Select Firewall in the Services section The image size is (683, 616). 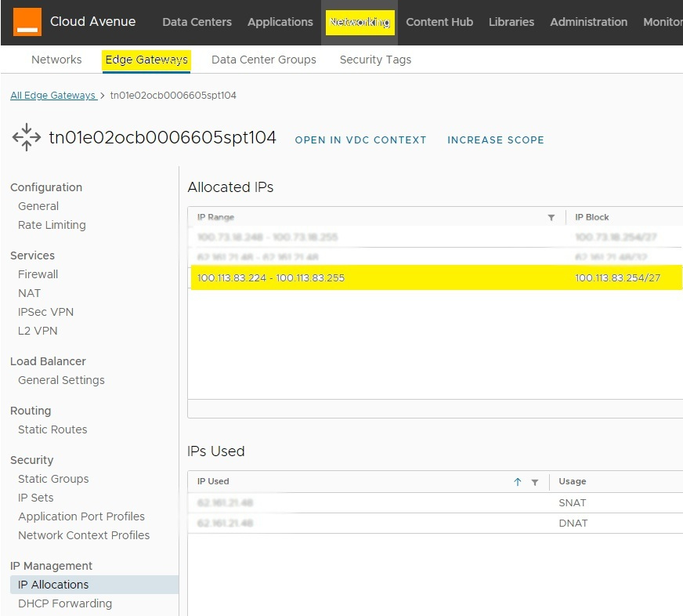[x=38, y=274]
